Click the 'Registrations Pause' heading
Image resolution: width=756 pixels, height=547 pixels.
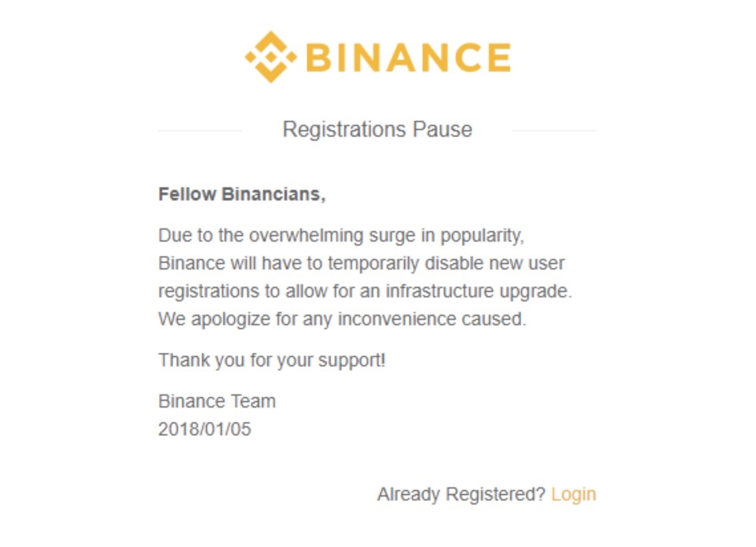377,129
